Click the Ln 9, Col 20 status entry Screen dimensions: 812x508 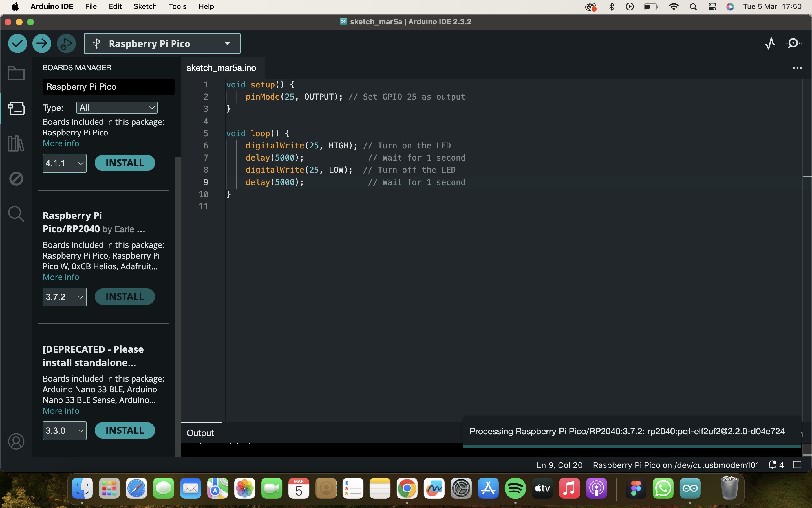click(559, 465)
